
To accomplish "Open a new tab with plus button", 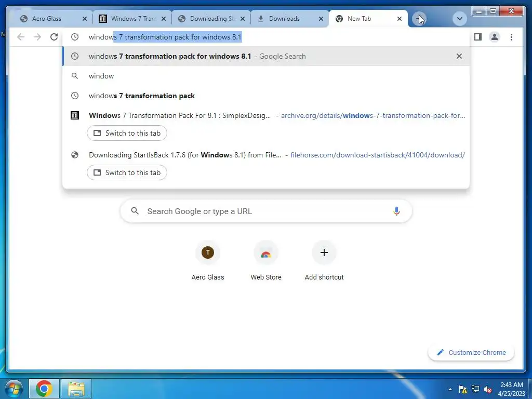I will [419, 19].
